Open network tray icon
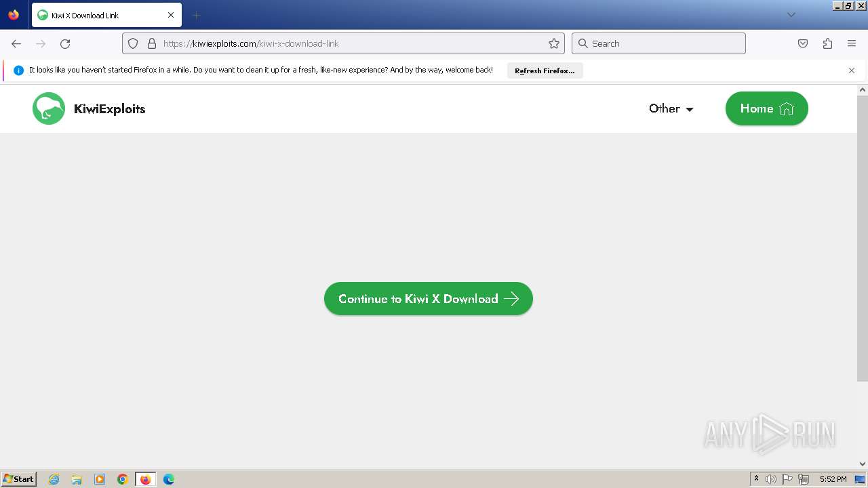This screenshot has height=488, width=868. pyautogui.click(x=804, y=479)
